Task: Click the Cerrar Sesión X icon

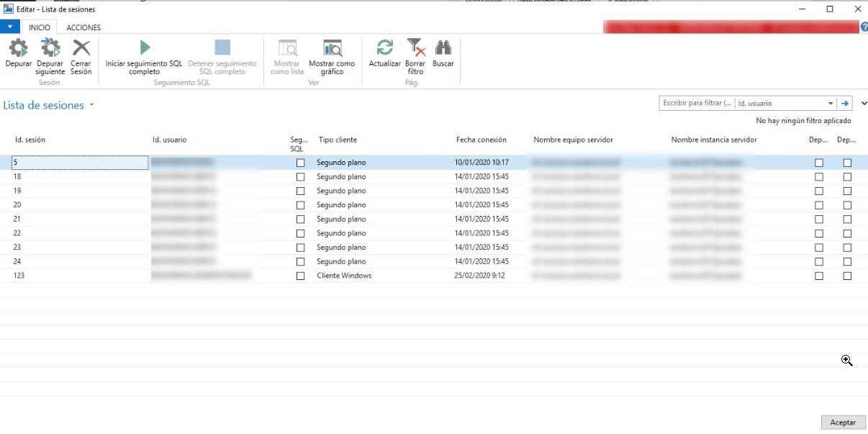Action: tap(81, 49)
